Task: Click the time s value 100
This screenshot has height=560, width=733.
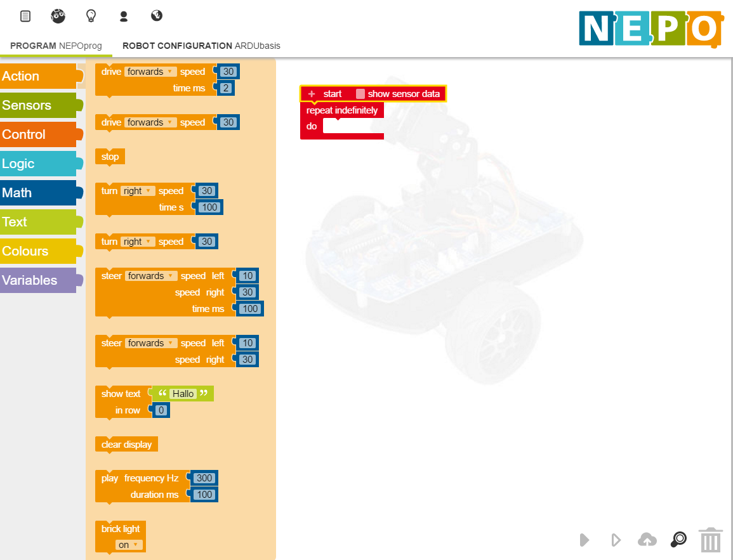Action: pos(209,207)
